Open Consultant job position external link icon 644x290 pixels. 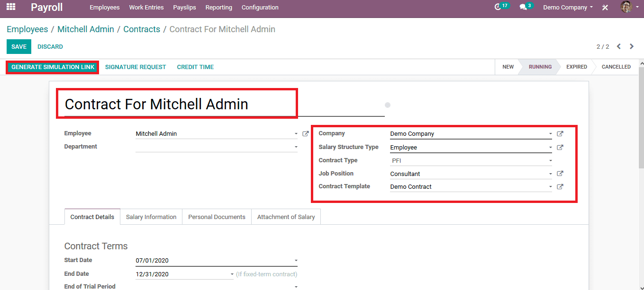pos(560,173)
